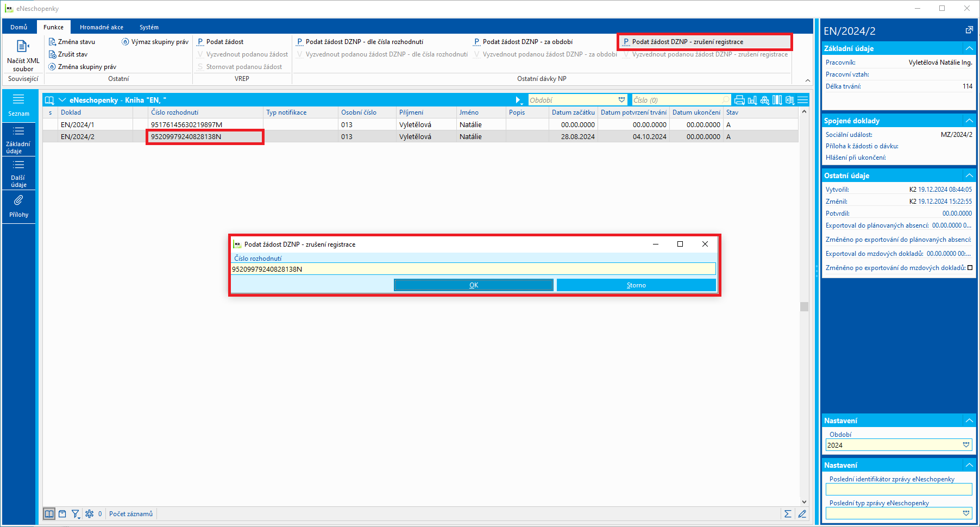Click the snowflake icon in status bar
Screen dimensions: 980x527
pos(89,514)
